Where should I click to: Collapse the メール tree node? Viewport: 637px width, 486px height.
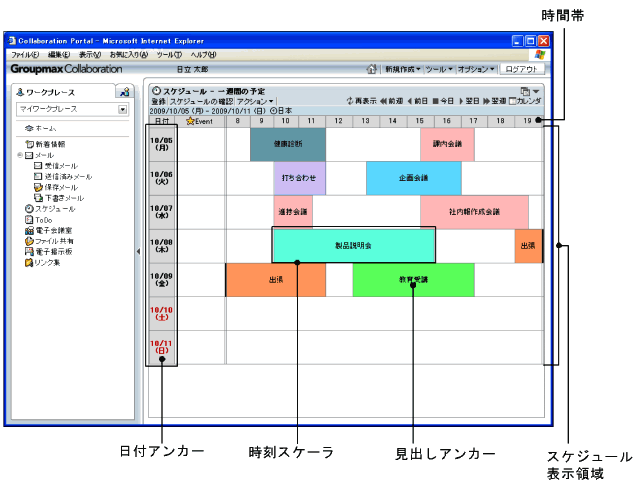point(20,155)
